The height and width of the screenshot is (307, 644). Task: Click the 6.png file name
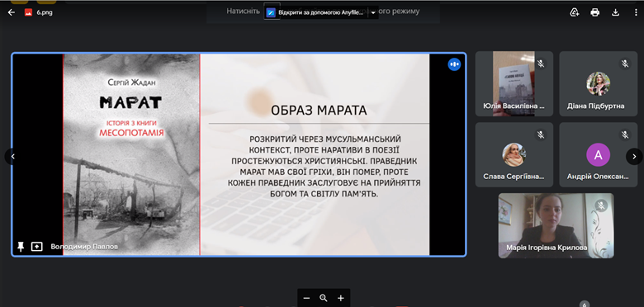pos(45,12)
